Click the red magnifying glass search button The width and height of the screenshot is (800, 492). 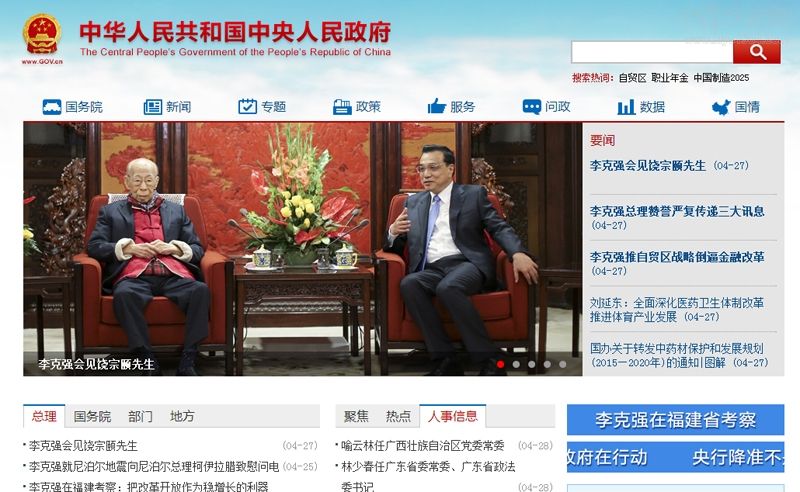pyautogui.click(x=757, y=52)
